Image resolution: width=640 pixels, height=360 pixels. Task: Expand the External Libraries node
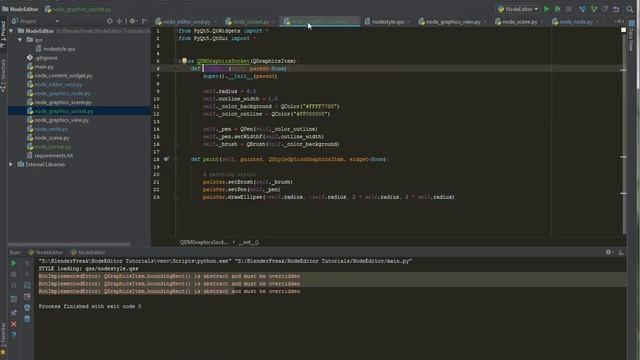11,164
